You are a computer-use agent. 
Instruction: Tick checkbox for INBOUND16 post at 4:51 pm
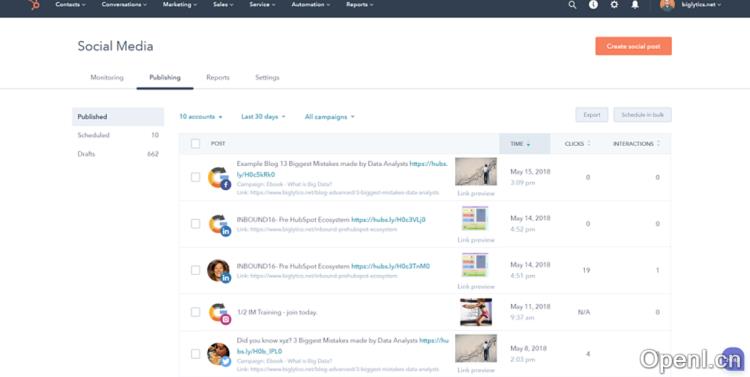[195, 270]
